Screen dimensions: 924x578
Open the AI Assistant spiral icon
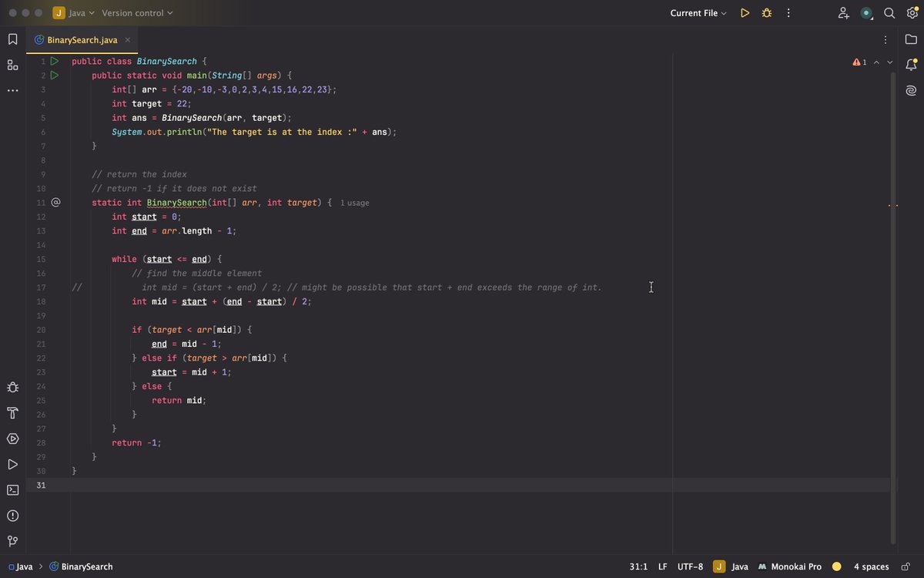[911, 90]
